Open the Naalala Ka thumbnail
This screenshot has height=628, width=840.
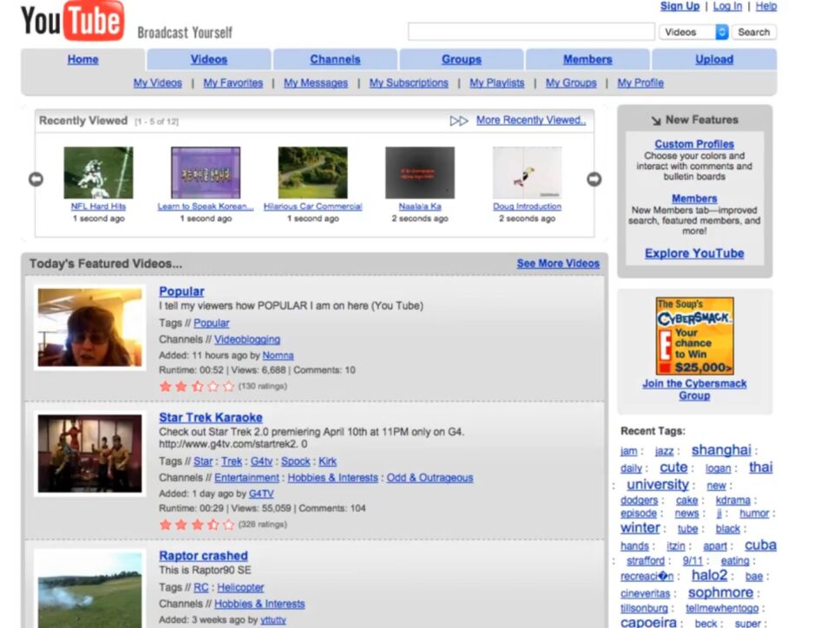pos(420,173)
